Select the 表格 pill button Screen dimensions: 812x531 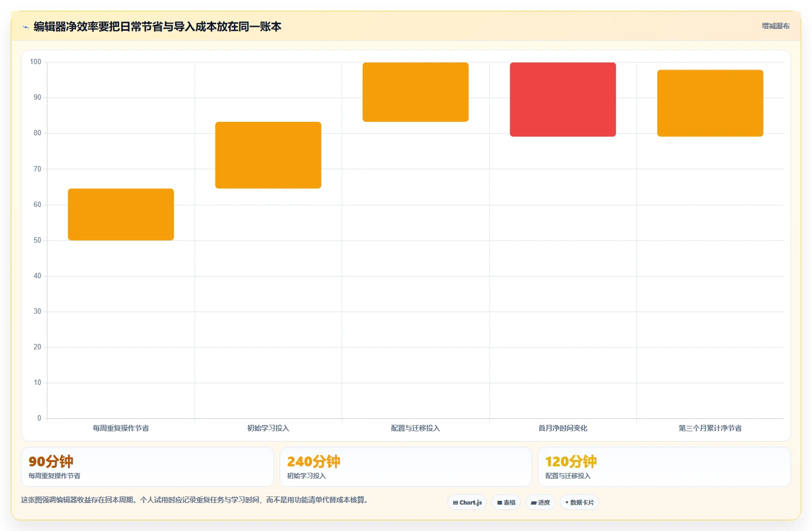pyautogui.click(x=506, y=502)
